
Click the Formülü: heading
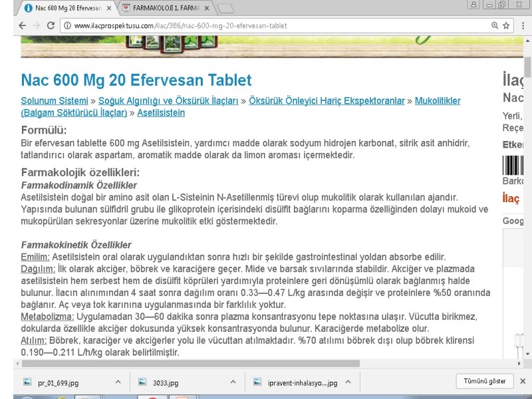(x=44, y=130)
